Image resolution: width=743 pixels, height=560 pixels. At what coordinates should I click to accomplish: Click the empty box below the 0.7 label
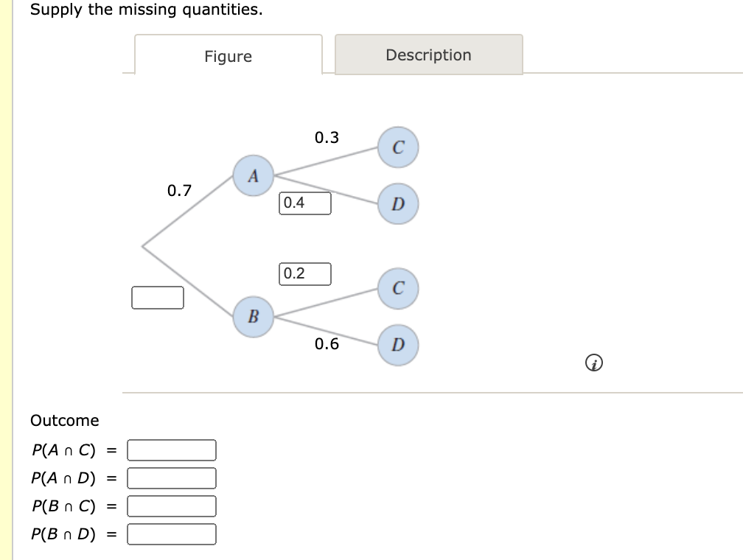(x=157, y=298)
